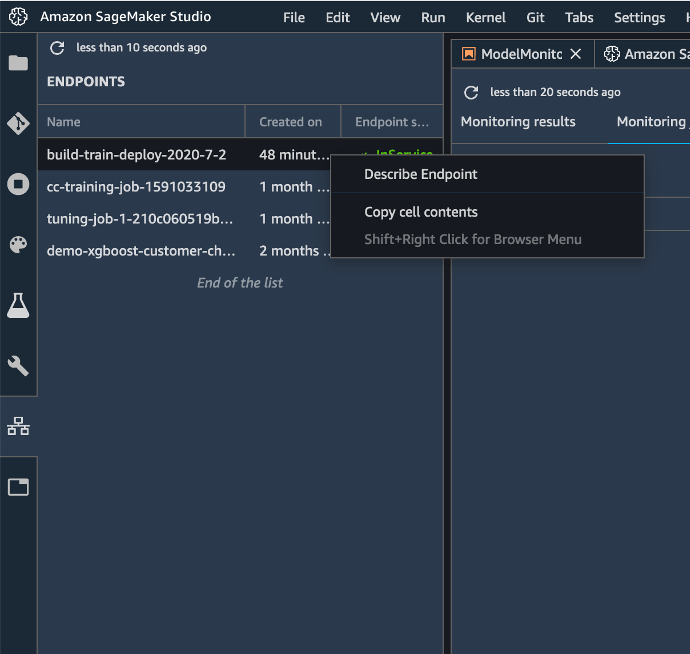Click the wrench tools icon in sidebar
This screenshot has height=654, width=690.
pyautogui.click(x=18, y=366)
